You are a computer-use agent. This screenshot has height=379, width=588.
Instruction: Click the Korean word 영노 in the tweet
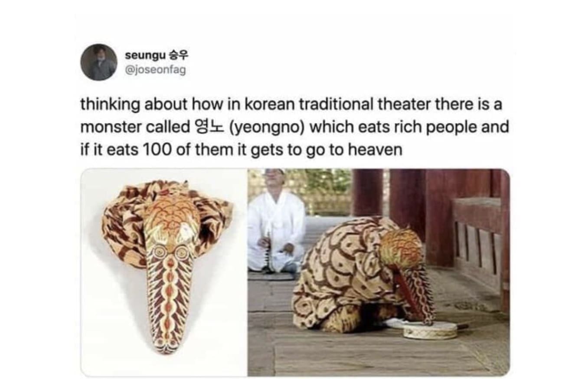click(207, 127)
